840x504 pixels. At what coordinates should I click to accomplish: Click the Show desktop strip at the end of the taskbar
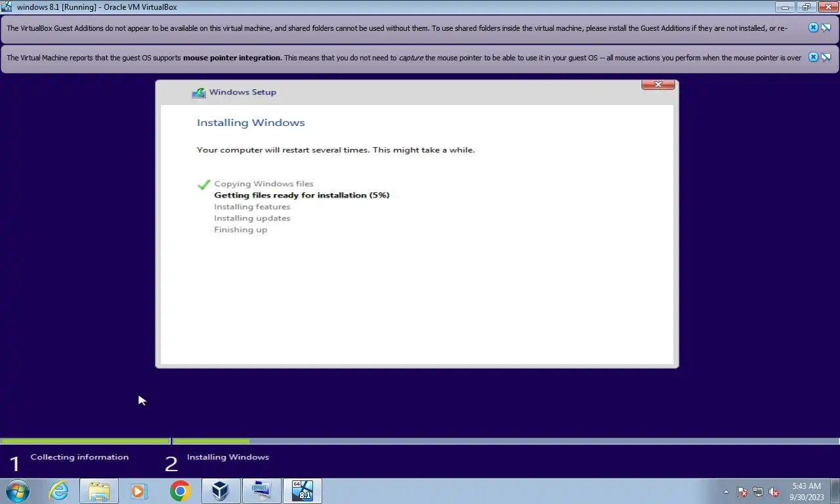[835, 491]
